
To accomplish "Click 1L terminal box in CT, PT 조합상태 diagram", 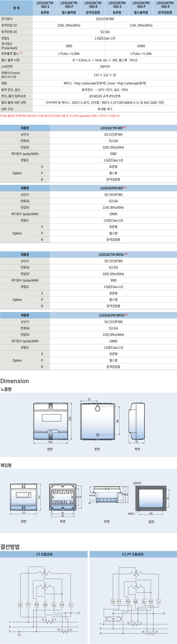I will click(159, 601).
